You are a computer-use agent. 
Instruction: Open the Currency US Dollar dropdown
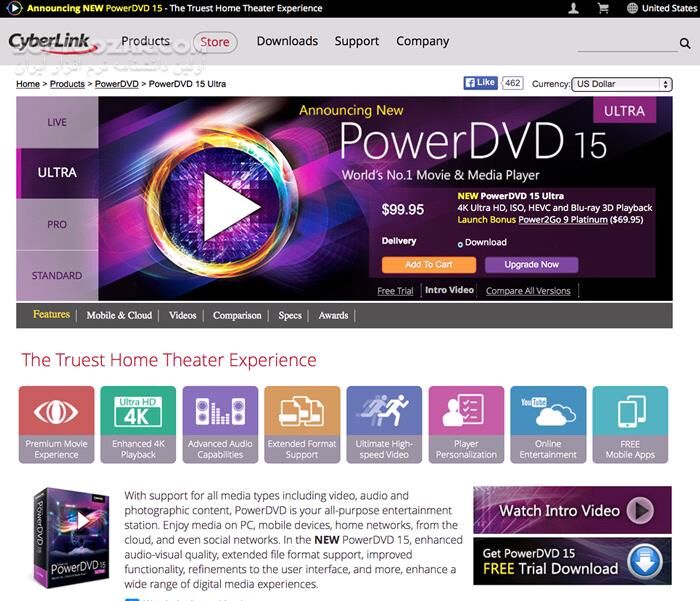621,84
